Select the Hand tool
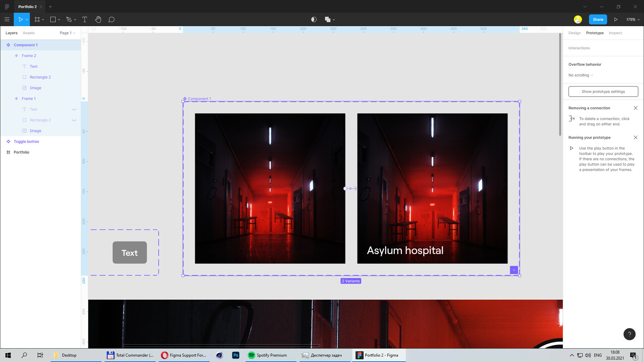 [x=98, y=19]
